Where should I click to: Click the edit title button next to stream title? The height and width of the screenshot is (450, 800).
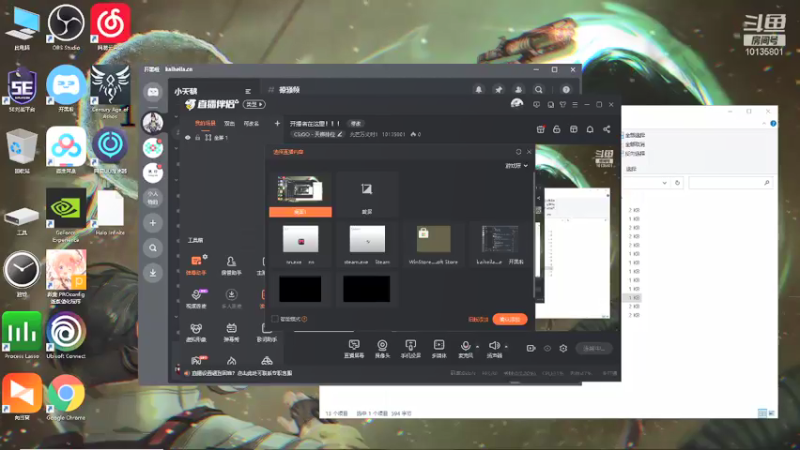tap(356, 123)
